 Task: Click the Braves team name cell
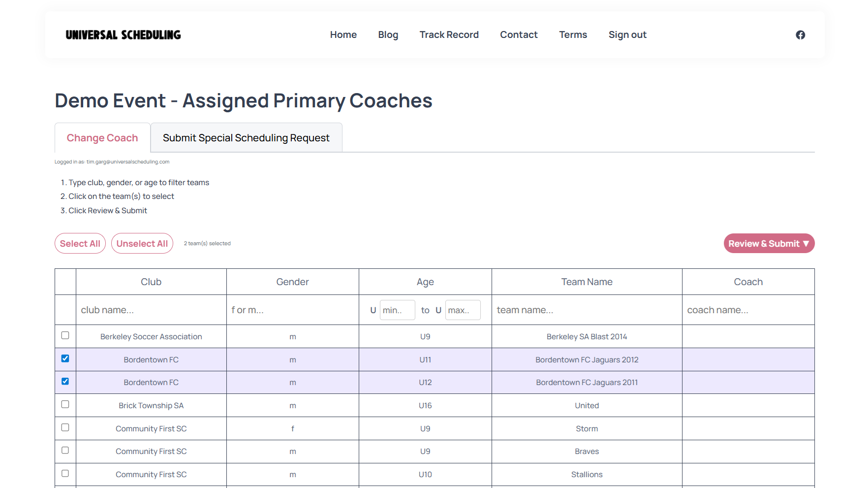pos(587,451)
